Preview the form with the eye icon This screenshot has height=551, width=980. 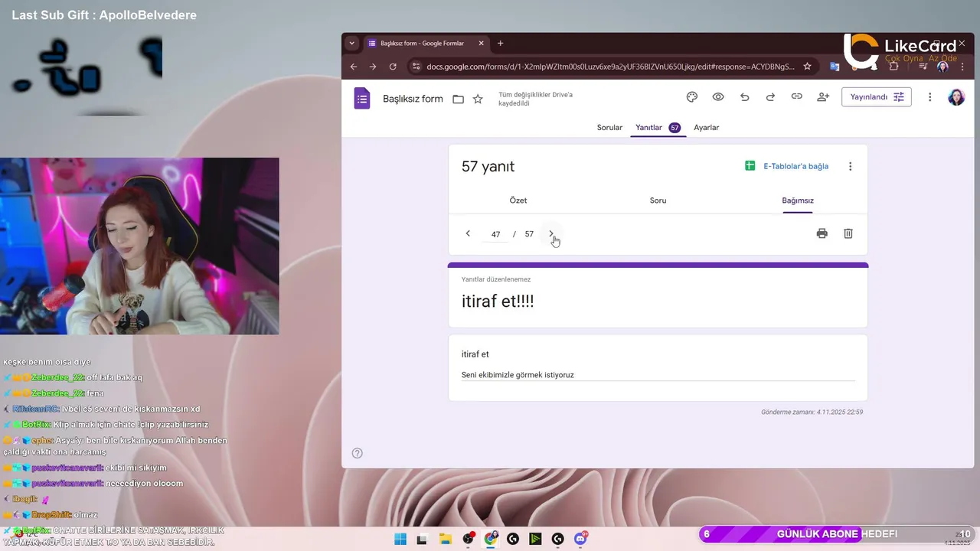[x=718, y=97]
